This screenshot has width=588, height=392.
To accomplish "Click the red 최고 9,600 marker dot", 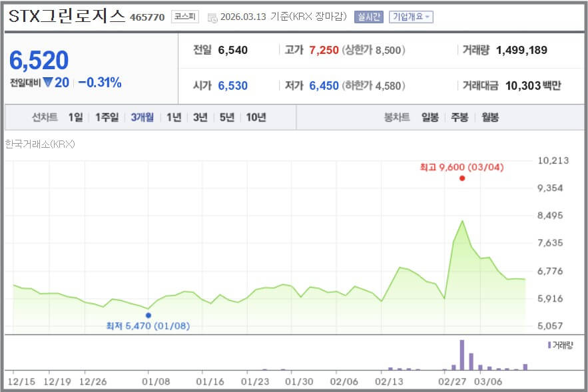I will (461, 178).
